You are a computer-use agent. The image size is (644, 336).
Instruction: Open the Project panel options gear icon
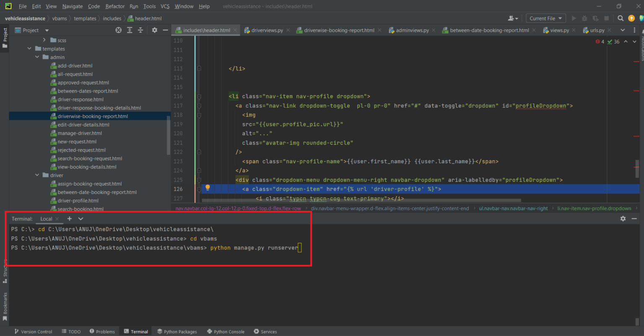tap(154, 30)
